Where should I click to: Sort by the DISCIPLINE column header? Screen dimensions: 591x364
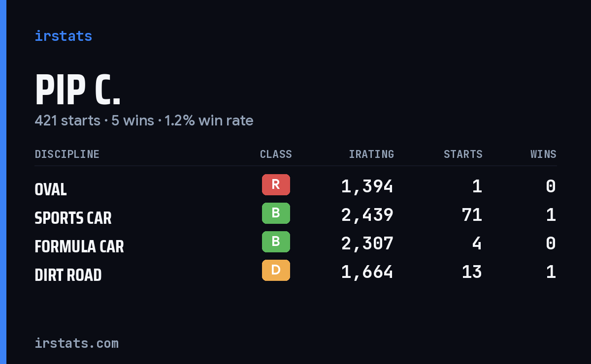(x=67, y=154)
